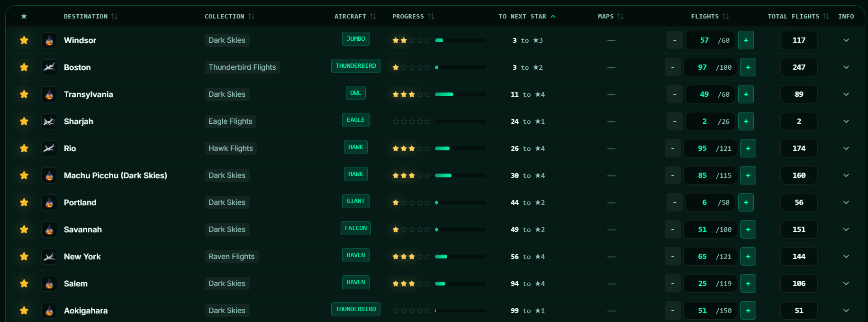Image resolution: width=868 pixels, height=322 pixels.
Task: Toggle the favorite star for Machu Picchu
Action: pos(24,175)
